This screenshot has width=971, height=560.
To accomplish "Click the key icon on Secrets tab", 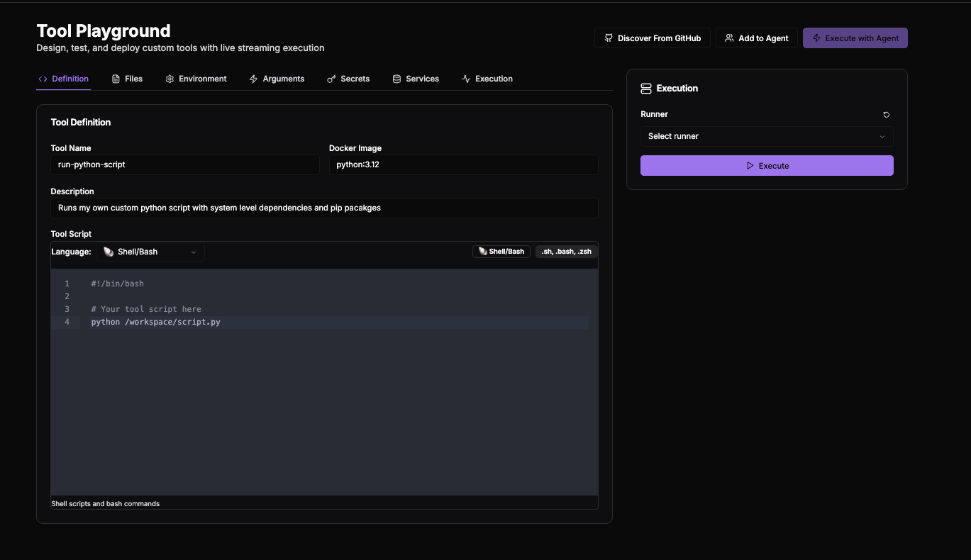I will click(x=331, y=79).
